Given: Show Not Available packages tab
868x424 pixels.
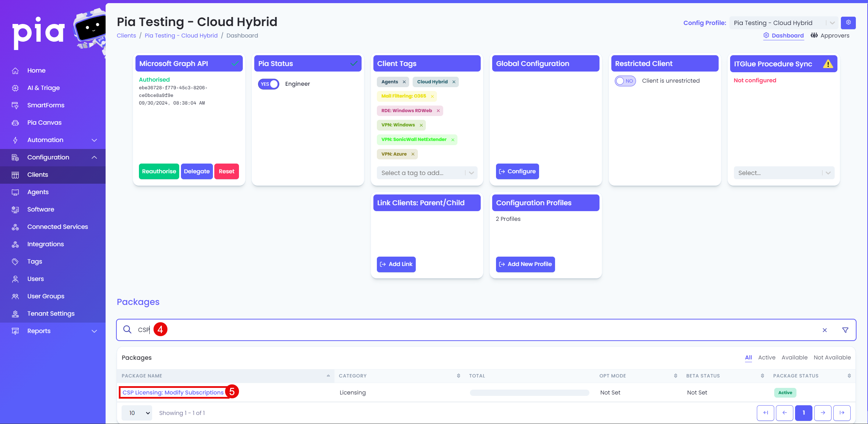Looking at the screenshot, I should click(x=832, y=357).
